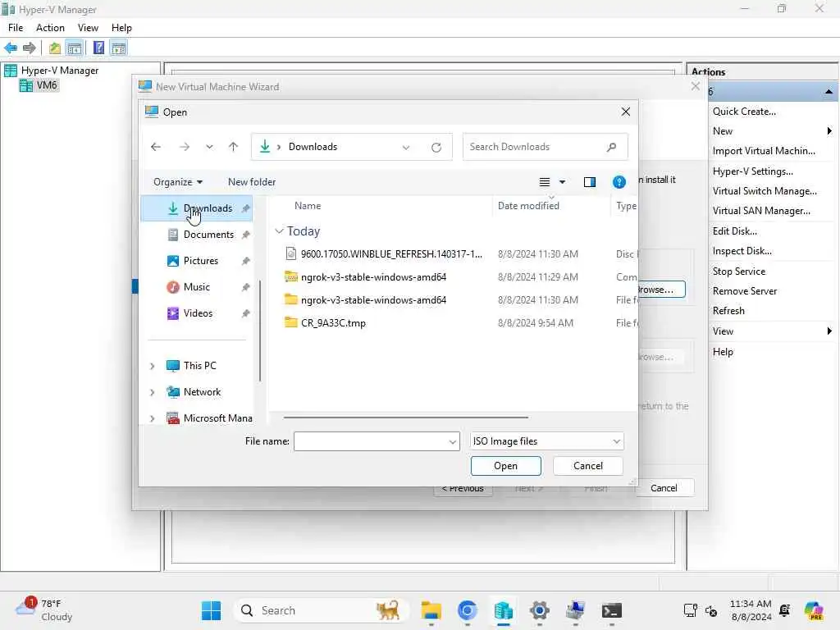Collapse the Today file group
The width and height of the screenshot is (840, 630).
tap(279, 231)
